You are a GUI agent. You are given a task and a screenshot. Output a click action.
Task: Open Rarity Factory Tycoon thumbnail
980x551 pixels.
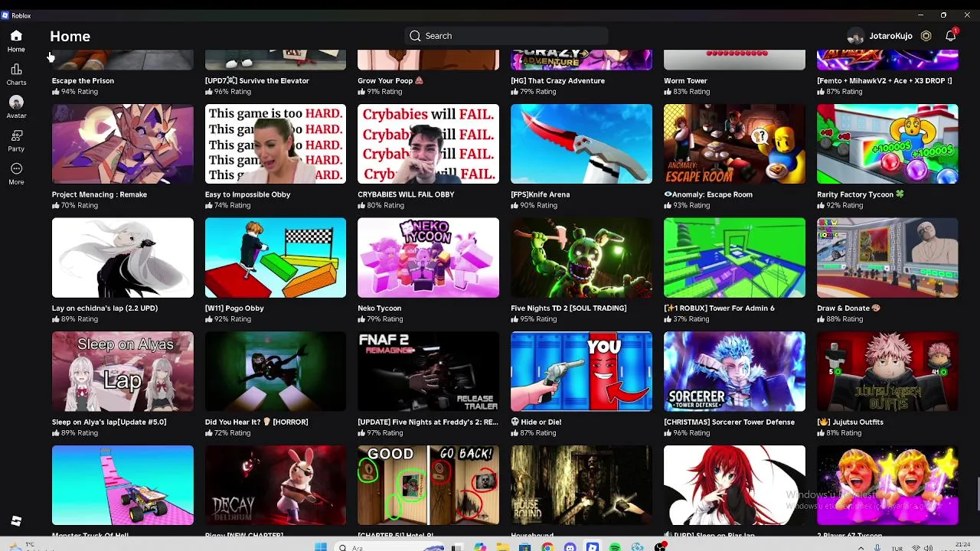pos(887,144)
